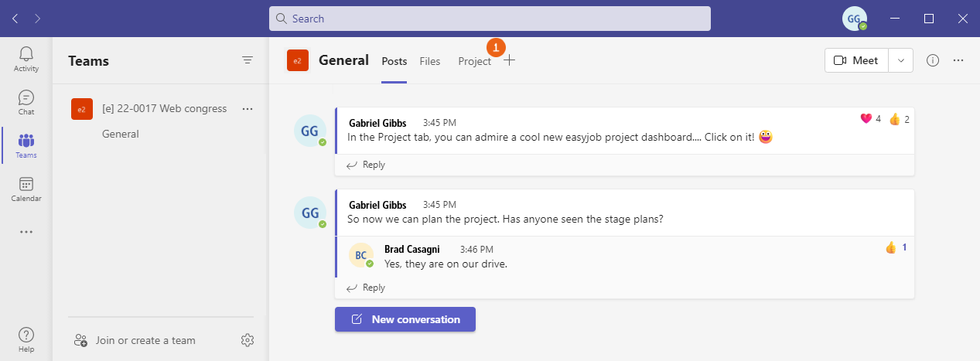Open channel more options ellipsis
The height and width of the screenshot is (361, 980).
click(x=958, y=60)
